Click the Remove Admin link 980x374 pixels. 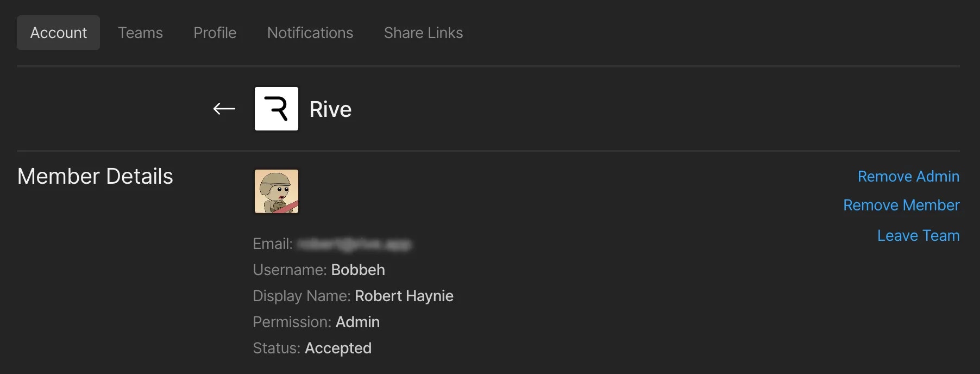point(908,177)
